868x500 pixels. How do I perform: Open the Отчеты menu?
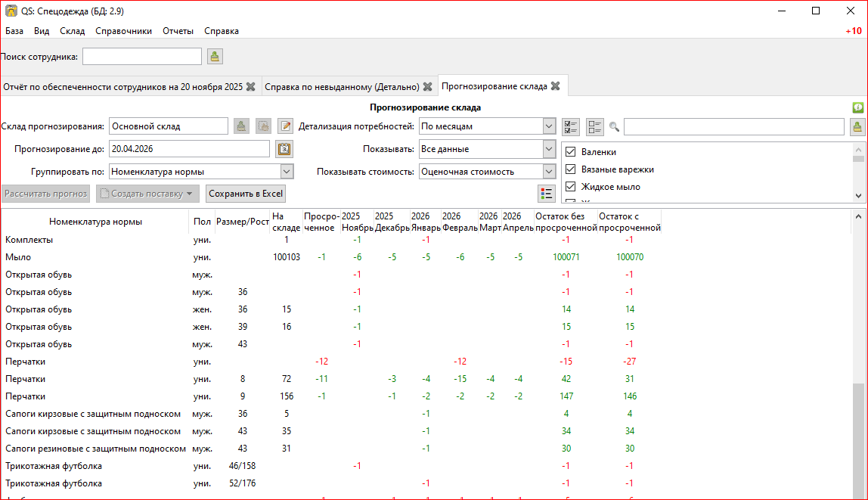click(178, 31)
